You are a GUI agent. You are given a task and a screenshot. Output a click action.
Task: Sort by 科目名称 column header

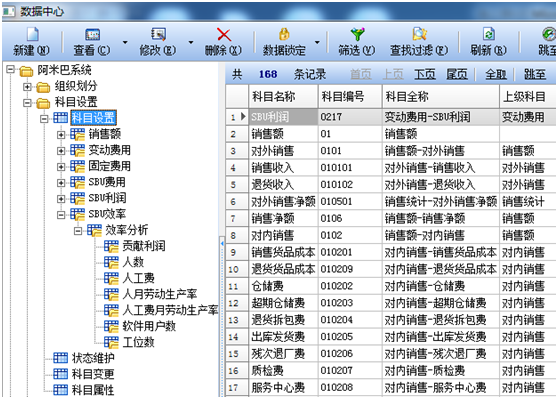click(x=283, y=96)
